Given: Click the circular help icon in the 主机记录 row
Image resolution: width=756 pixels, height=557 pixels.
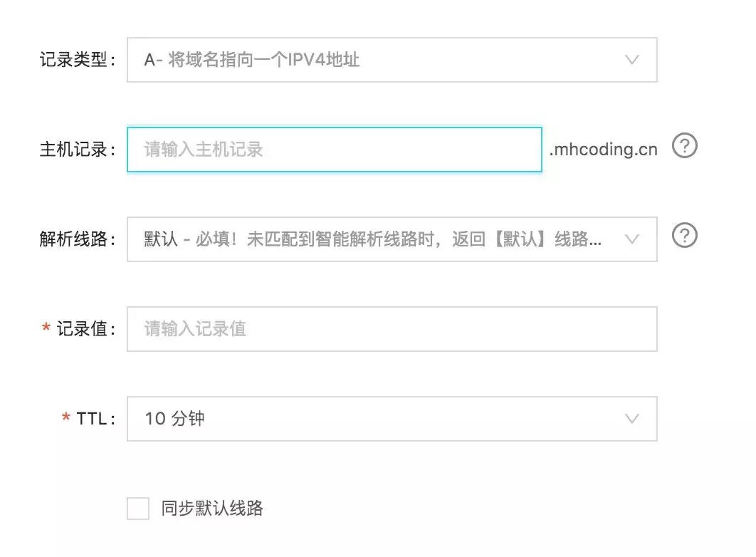Looking at the screenshot, I should click(684, 146).
